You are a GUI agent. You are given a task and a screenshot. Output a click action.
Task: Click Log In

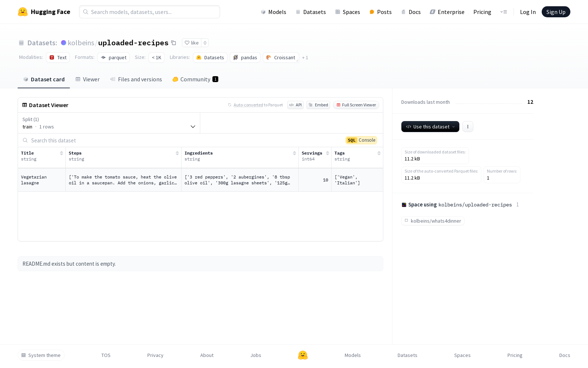528,12
